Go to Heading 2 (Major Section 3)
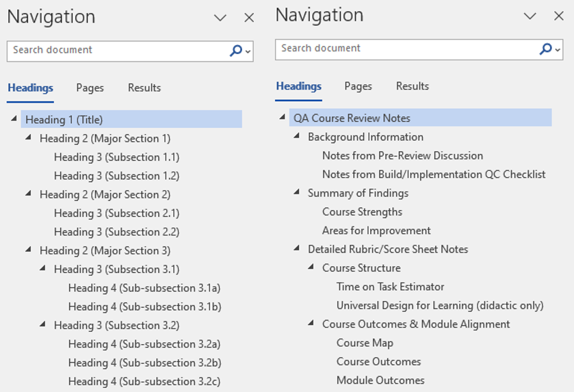Screen dimensions: 574x392 coord(105,250)
